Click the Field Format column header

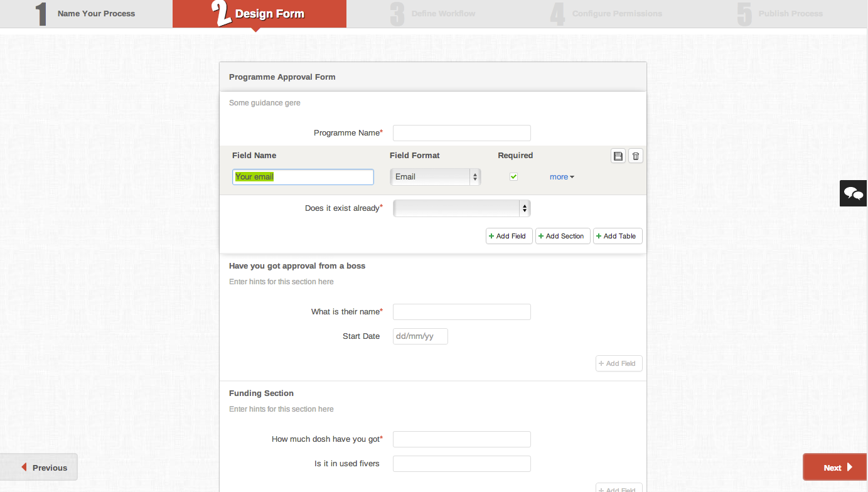(415, 156)
